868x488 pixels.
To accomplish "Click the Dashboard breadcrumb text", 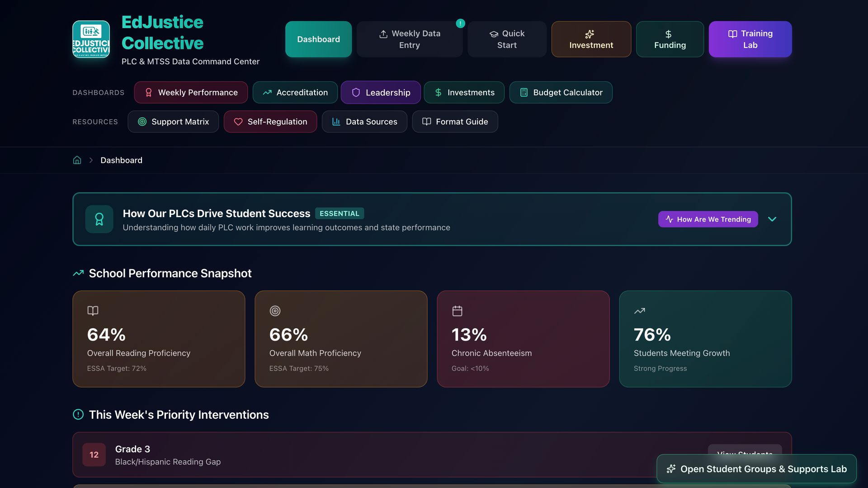I will click(121, 160).
